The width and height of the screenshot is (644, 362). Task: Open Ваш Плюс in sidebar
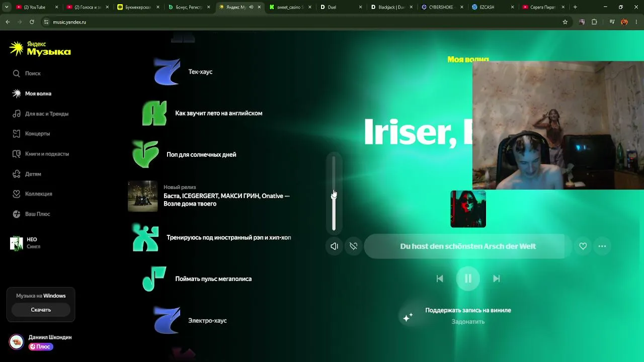tap(31, 214)
